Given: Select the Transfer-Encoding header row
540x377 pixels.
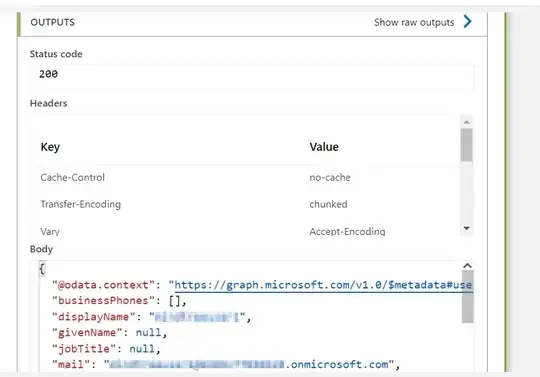Looking at the screenshot, I should [246, 204].
